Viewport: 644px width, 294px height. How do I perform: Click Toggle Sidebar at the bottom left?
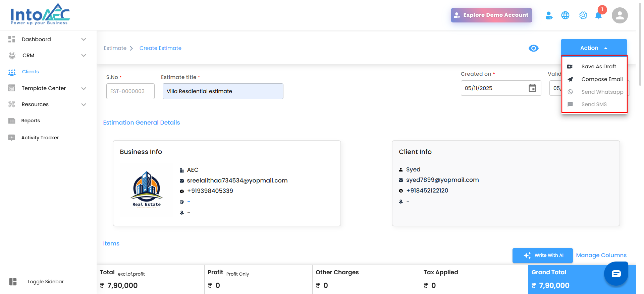(45, 282)
